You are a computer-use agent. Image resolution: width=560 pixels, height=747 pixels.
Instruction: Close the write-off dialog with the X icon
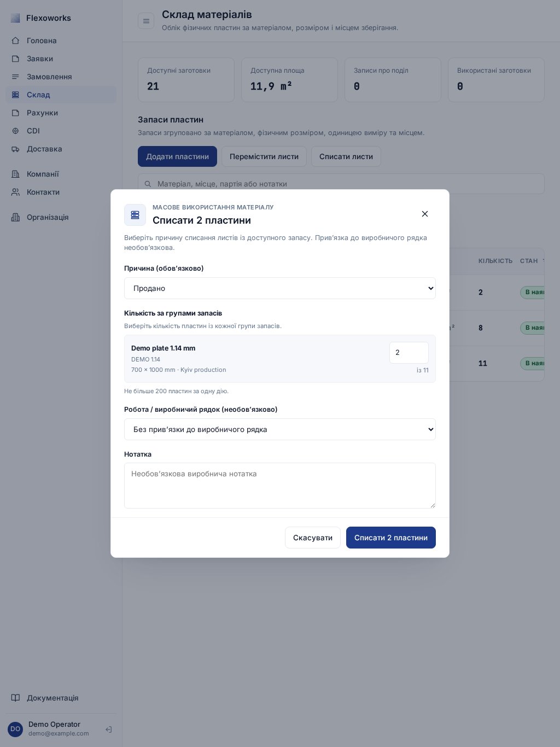425,214
